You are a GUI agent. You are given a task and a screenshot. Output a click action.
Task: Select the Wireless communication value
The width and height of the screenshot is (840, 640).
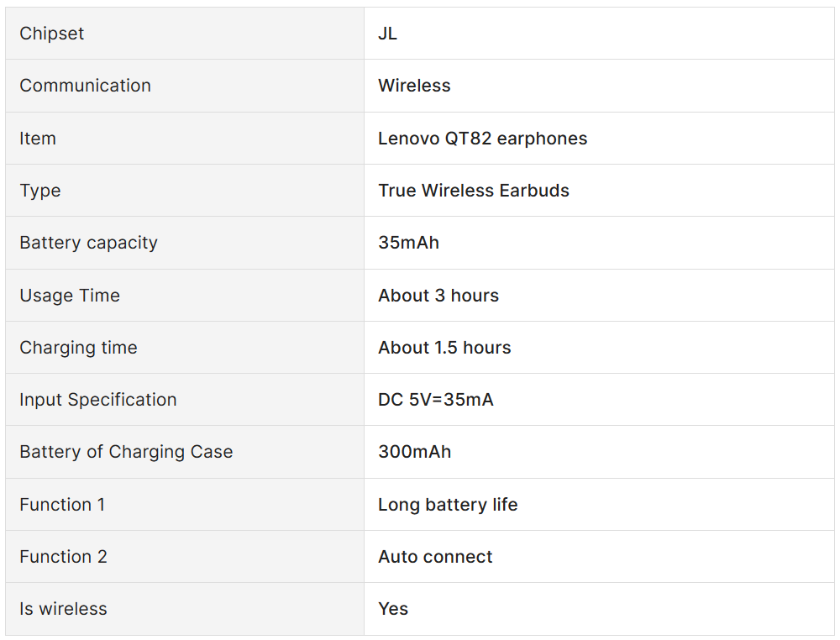tap(414, 86)
